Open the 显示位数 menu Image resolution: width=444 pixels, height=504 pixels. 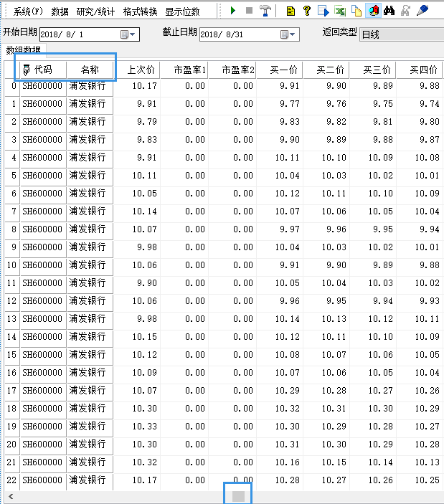click(182, 12)
